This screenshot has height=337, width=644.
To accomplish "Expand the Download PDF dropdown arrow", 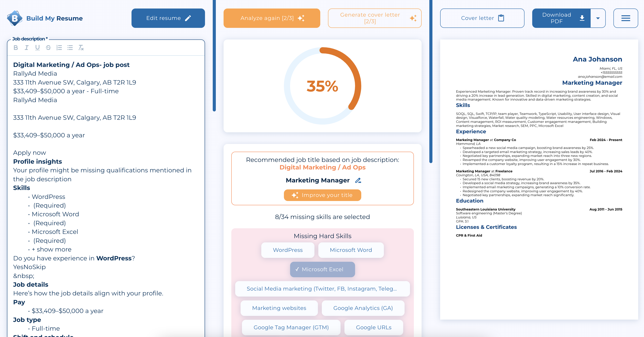I will coord(598,18).
